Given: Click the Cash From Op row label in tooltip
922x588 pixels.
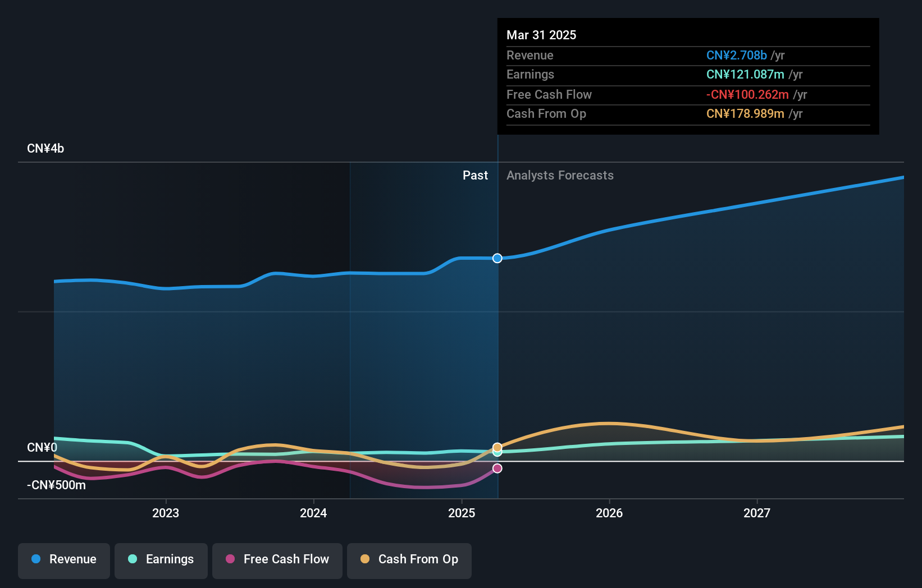Looking at the screenshot, I should point(546,114).
